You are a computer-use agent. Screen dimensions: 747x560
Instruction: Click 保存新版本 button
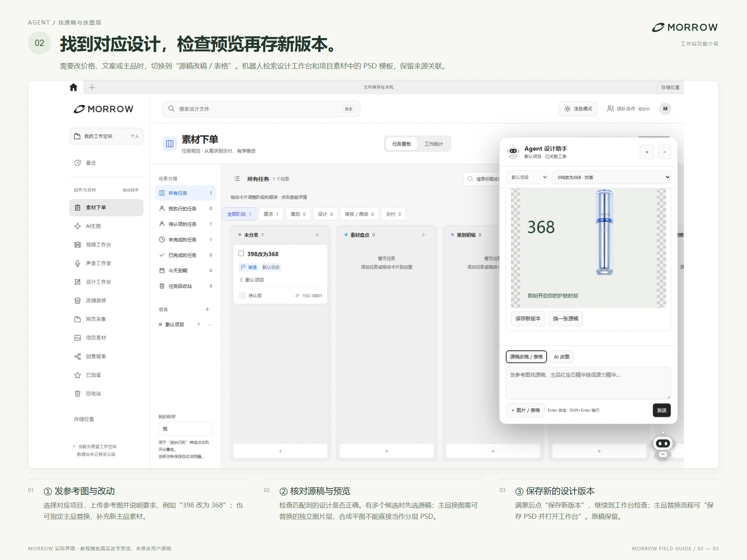(x=528, y=318)
